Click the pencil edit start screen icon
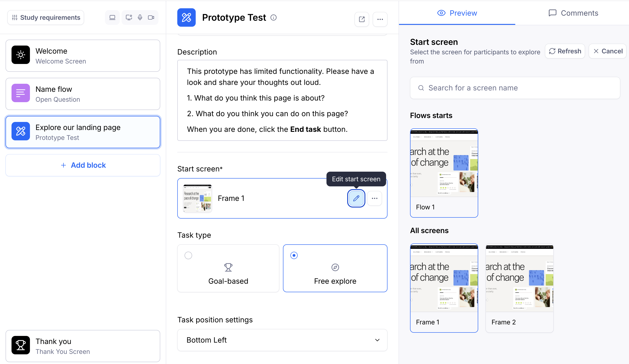The height and width of the screenshot is (364, 629). [356, 198]
